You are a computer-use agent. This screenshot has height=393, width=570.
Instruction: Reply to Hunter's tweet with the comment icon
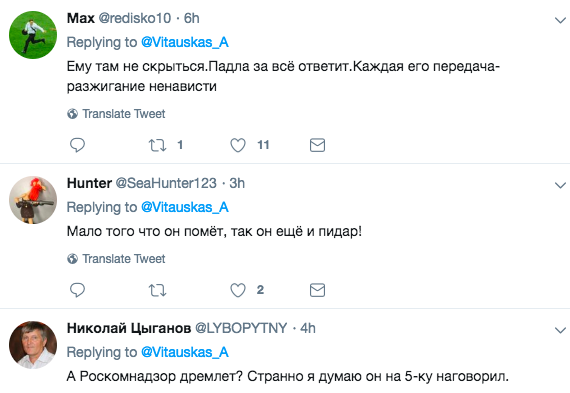(77, 290)
